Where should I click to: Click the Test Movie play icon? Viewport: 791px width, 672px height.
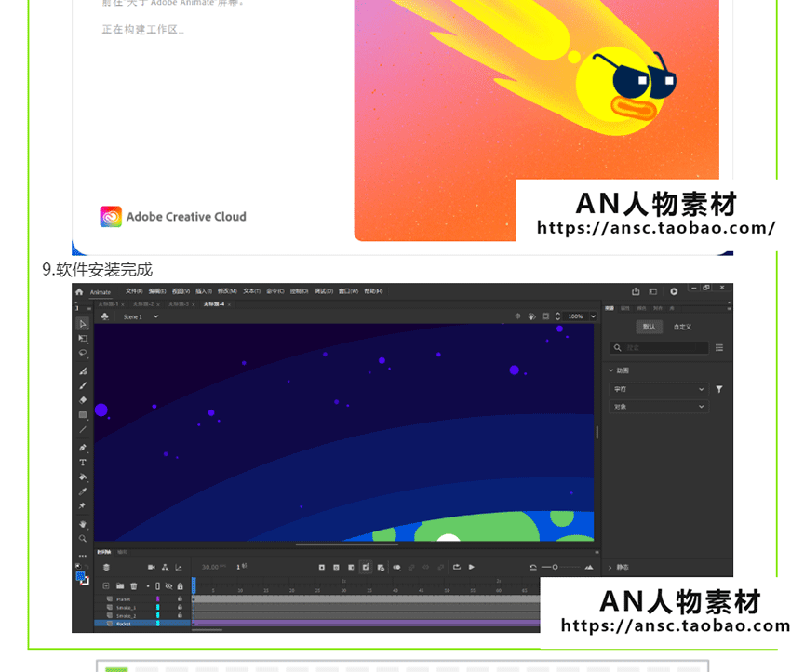674,291
